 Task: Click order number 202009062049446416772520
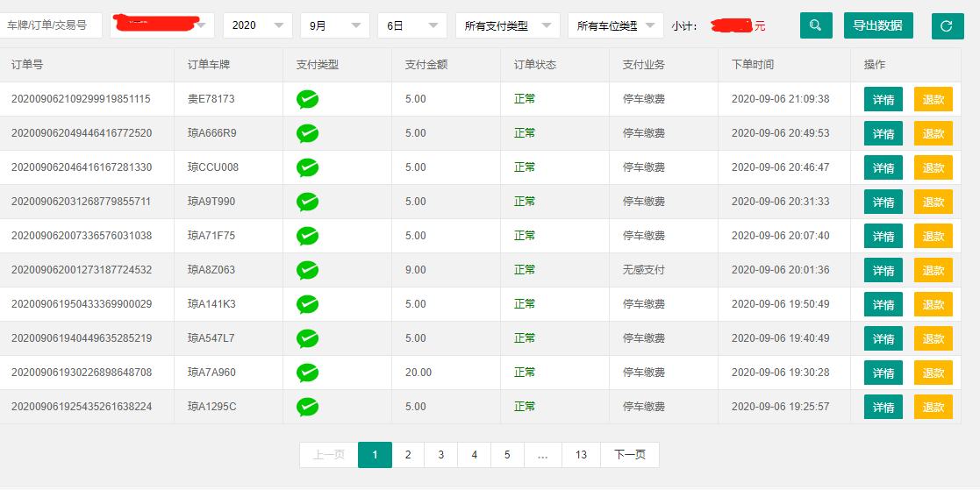coord(82,133)
